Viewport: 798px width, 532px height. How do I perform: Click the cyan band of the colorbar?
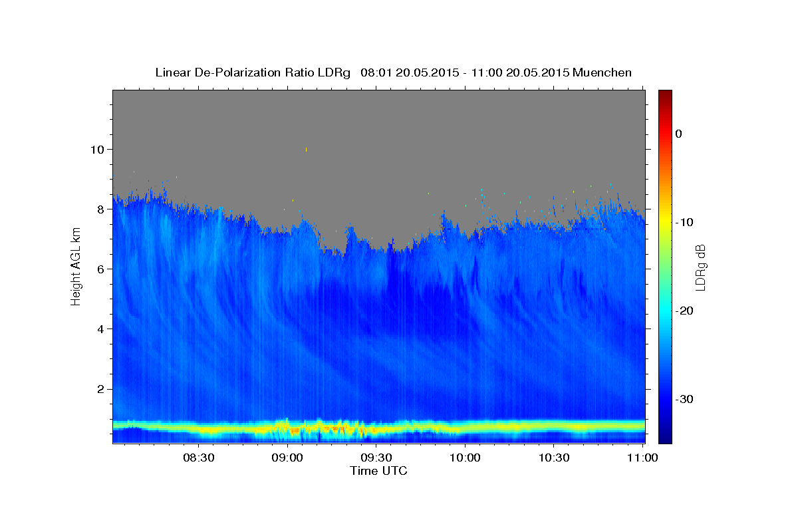tap(665, 311)
